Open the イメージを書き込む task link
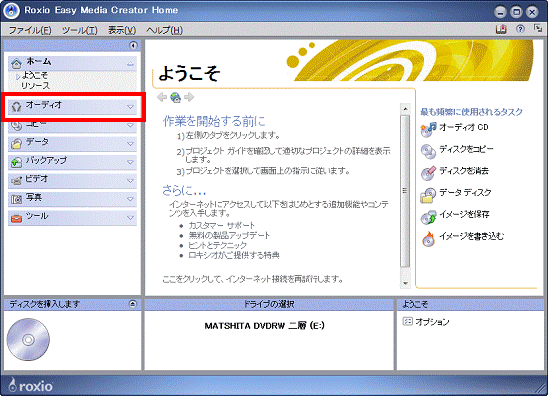Viewport: 548px width, 396px height. (471, 236)
